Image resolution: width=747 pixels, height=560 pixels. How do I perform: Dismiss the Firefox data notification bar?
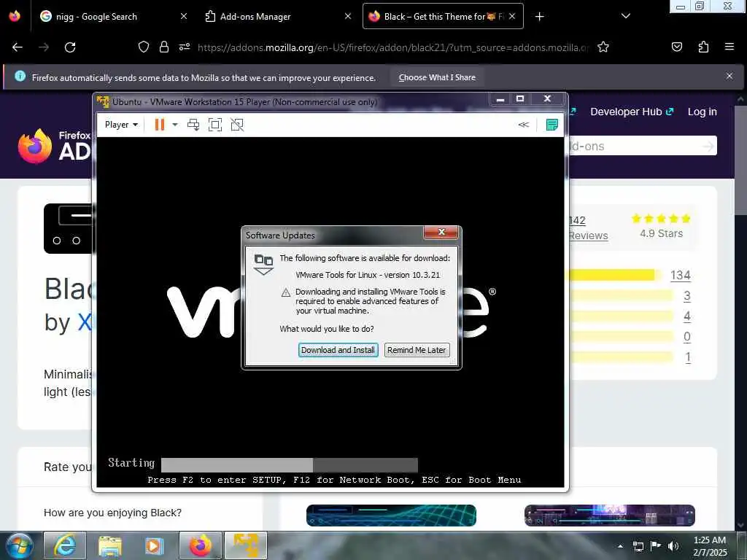[x=729, y=76]
